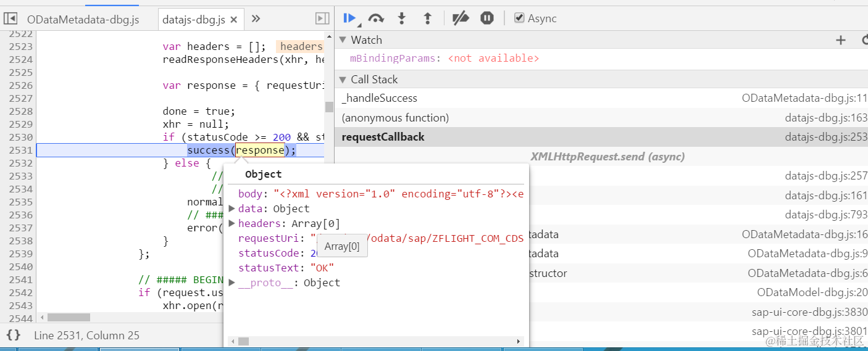This screenshot has height=351, width=868.
Task: Toggle pause on exceptions
Action: pos(487,19)
